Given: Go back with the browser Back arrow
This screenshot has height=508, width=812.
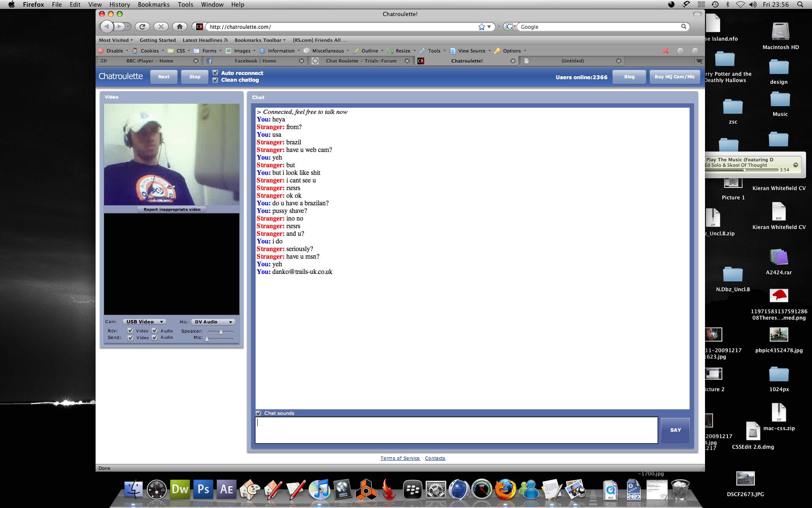Looking at the screenshot, I should [107, 27].
